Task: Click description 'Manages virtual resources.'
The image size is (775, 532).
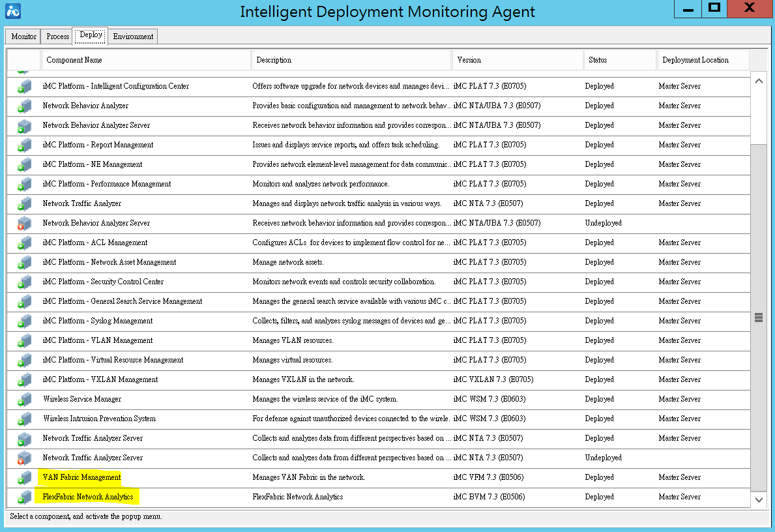Action: point(293,360)
